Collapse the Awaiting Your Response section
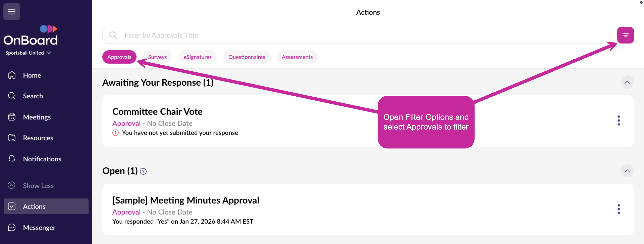 627,82
